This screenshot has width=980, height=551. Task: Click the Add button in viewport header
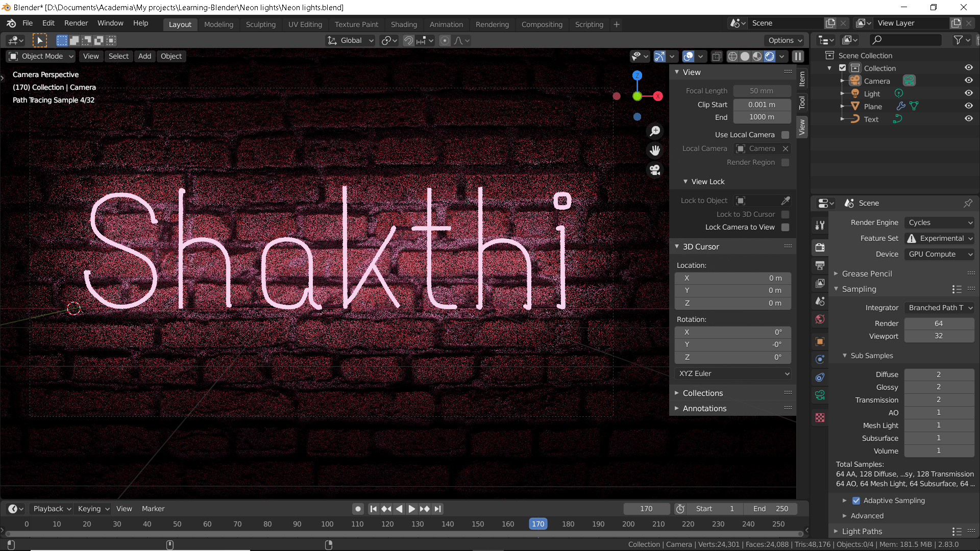point(144,57)
